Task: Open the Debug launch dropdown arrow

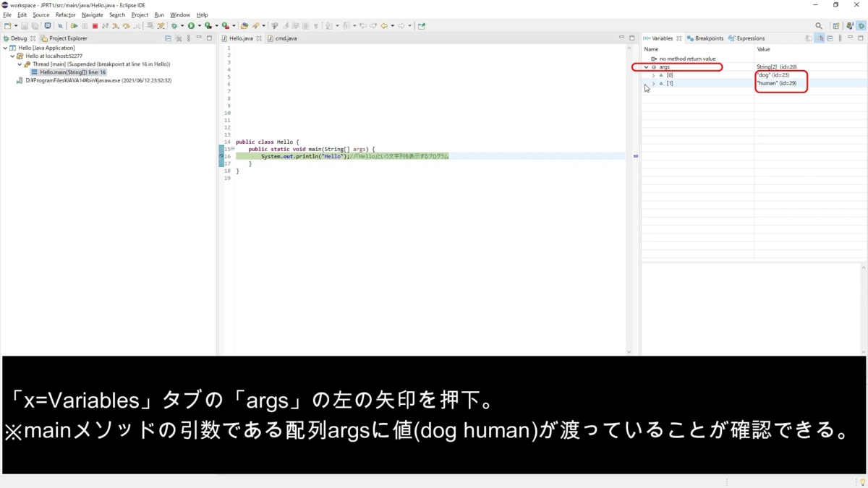Action: click(x=182, y=26)
